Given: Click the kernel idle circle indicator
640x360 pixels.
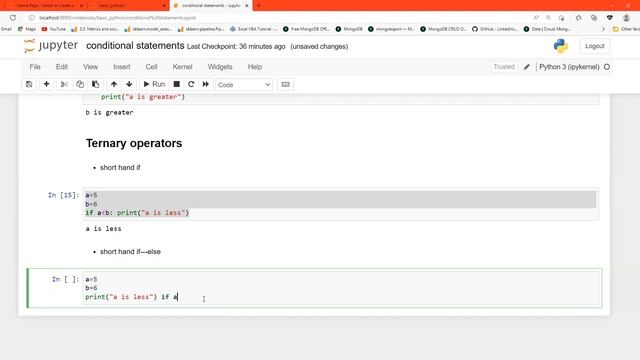Looking at the screenshot, I should (x=607, y=67).
